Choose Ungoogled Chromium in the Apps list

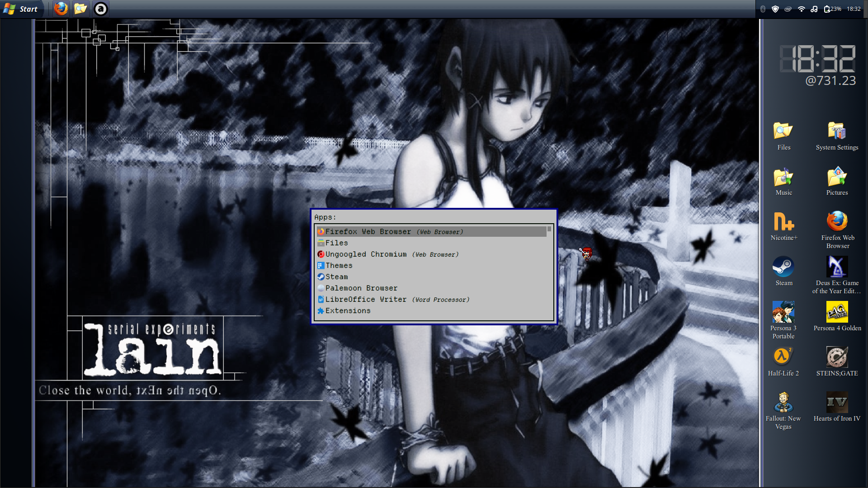click(431, 254)
